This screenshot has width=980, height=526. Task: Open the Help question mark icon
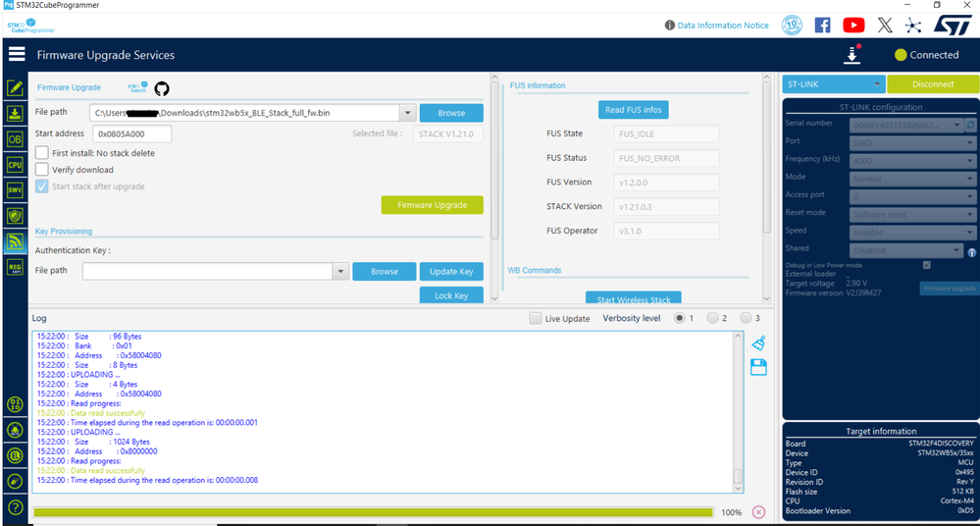click(15, 507)
